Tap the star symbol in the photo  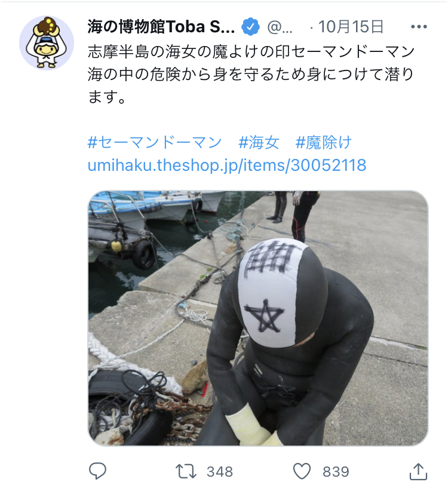(x=265, y=316)
